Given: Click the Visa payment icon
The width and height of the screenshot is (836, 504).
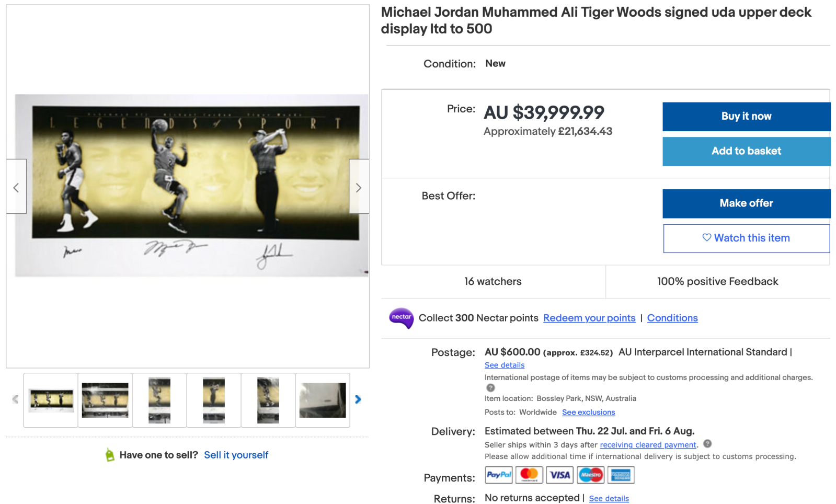Looking at the screenshot, I should tap(559, 475).
